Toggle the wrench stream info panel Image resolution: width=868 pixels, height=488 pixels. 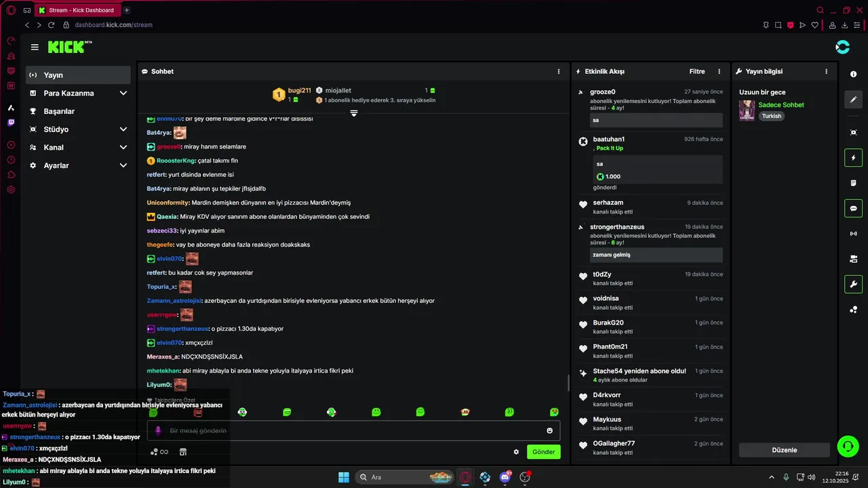pos(854,284)
